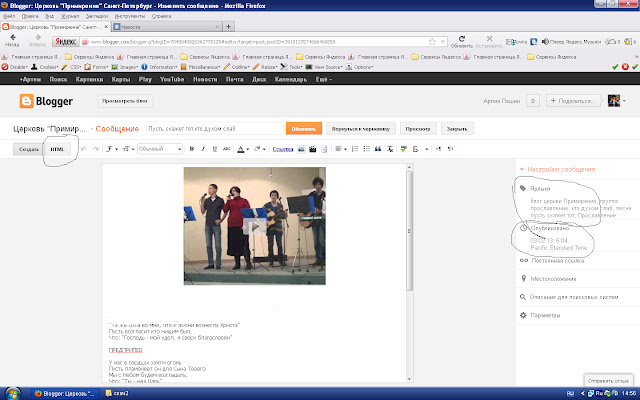Open Описание для поисковых систем setting
Screen dimensions: 640x400
pyautogui.click(x=569, y=297)
